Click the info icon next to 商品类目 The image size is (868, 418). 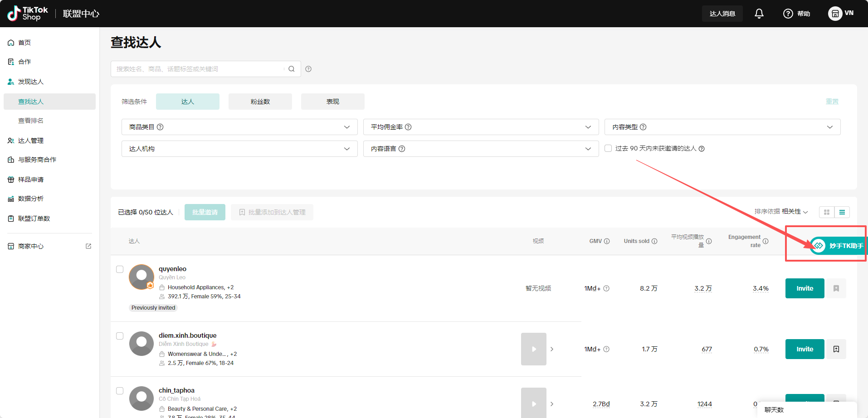pos(160,127)
